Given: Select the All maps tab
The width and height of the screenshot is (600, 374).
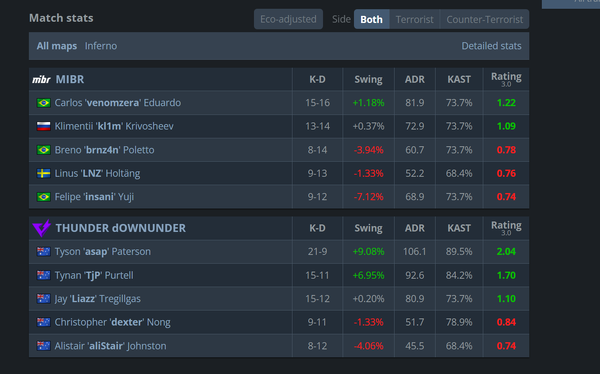Looking at the screenshot, I should coord(57,46).
